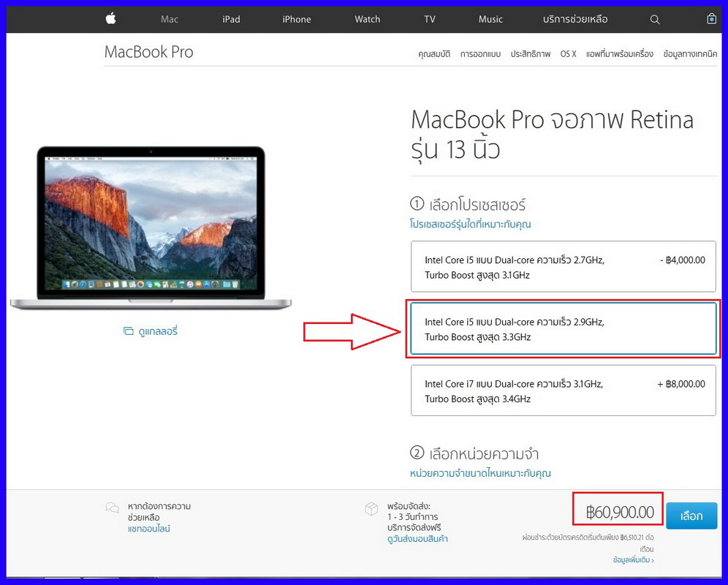Viewport: 728px width, 585px height.
Task: Open the Watch menu item
Action: pyautogui.click(x=367, y=20)
